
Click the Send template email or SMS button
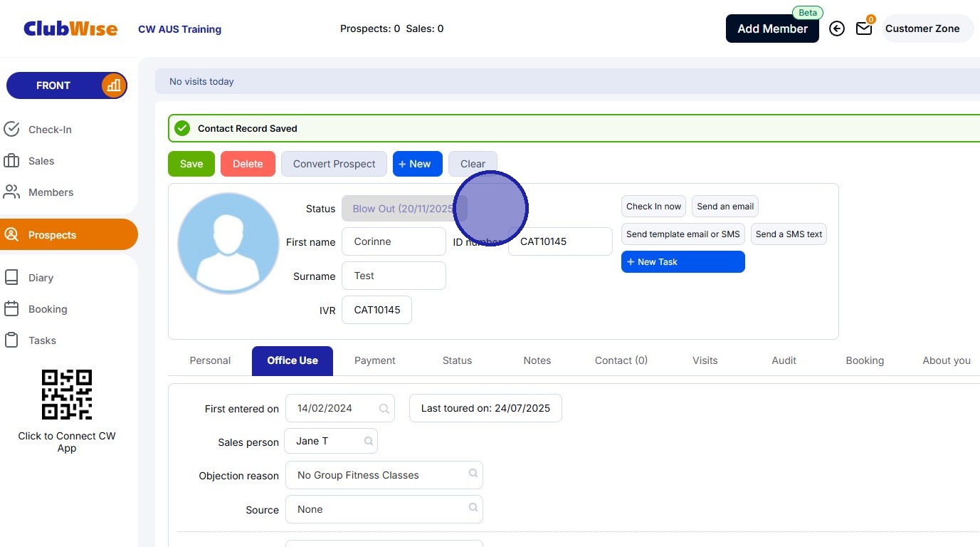[x=683, y=234]
